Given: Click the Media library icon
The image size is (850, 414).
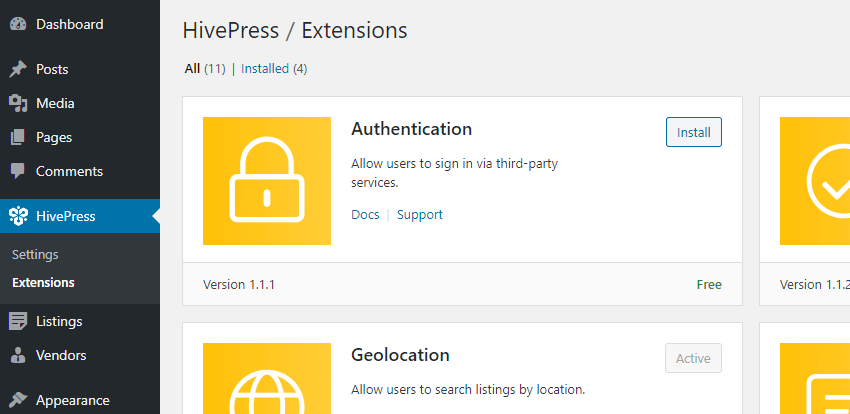Looking at the screenshot, I should pos(18,103).
